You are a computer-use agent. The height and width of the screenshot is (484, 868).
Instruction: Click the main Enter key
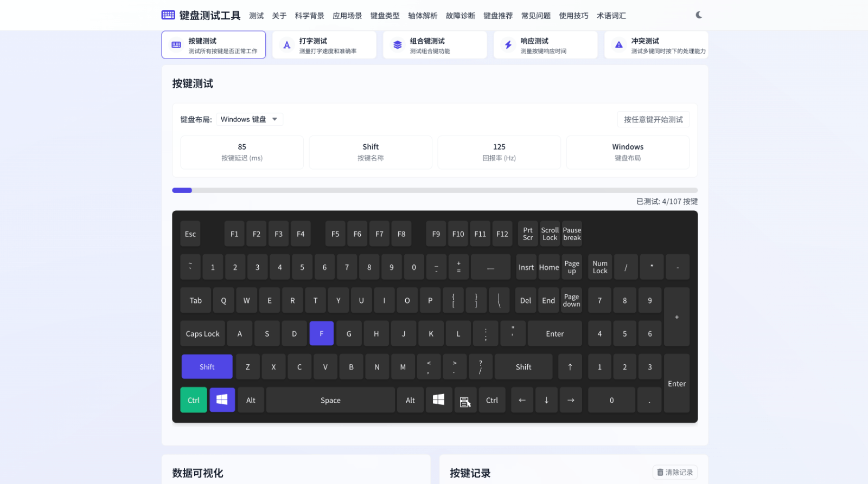pos(555,333)
